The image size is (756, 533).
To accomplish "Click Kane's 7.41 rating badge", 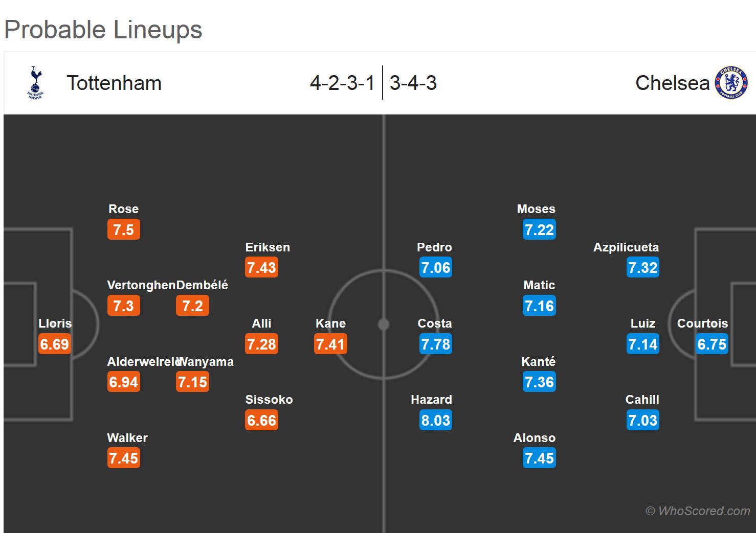I will 330,344.
